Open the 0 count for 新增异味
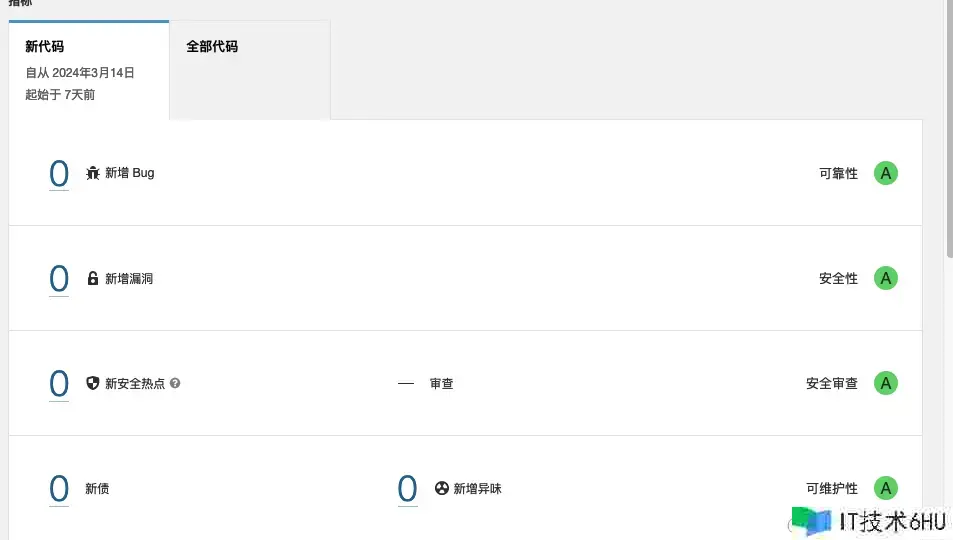 [x=407, y=489]
